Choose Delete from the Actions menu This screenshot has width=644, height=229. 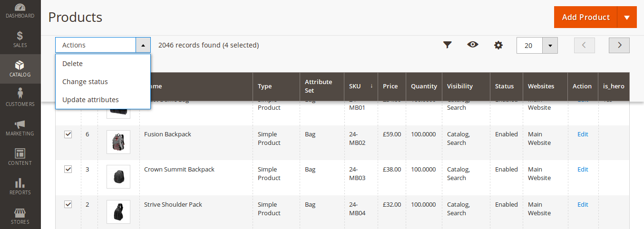(72, 64)
